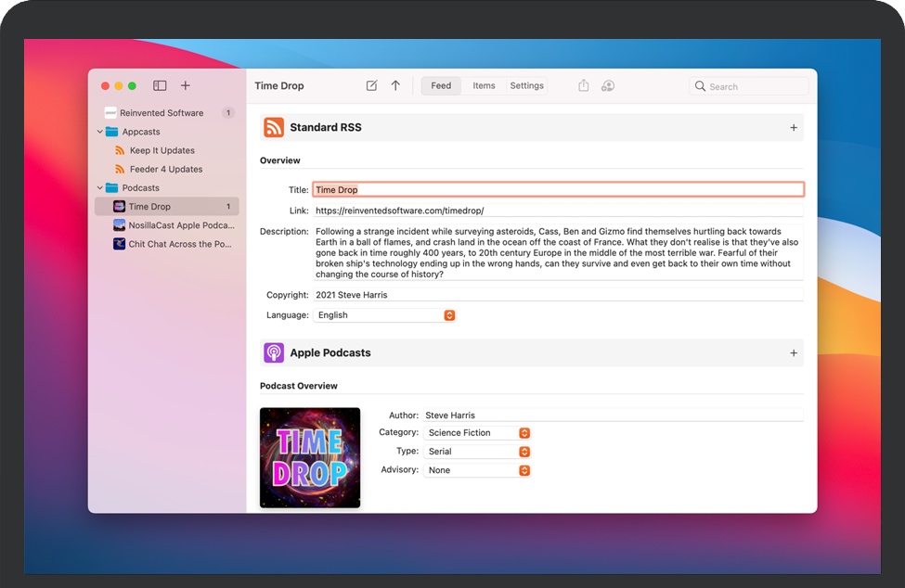Click the Time Drop podcast artwork
This screenshot has width=905, height=588.
coord(310,457)
